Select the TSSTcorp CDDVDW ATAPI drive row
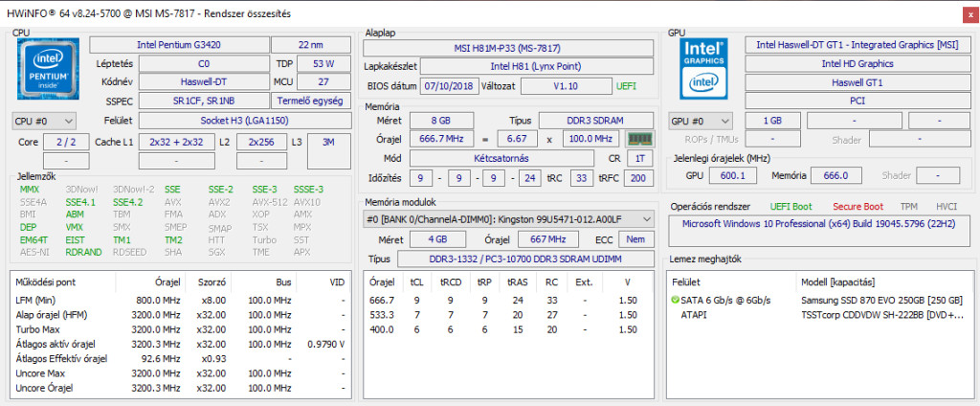Screen dimensions: 980x406 point(819,315)
